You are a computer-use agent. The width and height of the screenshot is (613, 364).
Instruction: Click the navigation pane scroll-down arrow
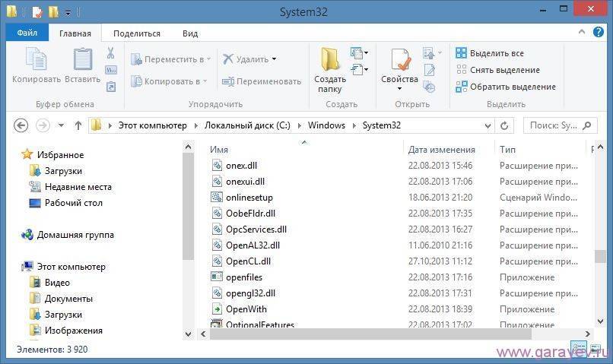click(x=189, y=334)
